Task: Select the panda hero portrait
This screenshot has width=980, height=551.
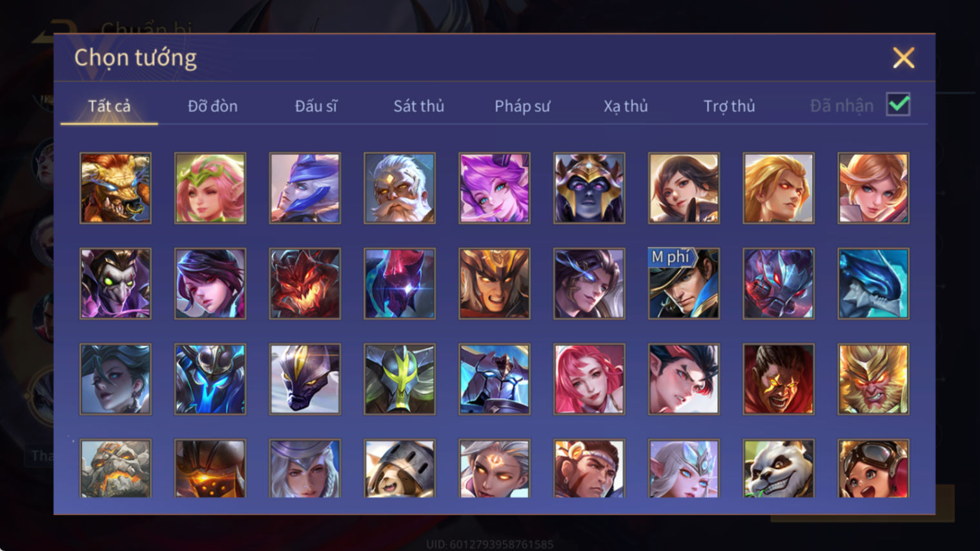Action: [779, 469]
